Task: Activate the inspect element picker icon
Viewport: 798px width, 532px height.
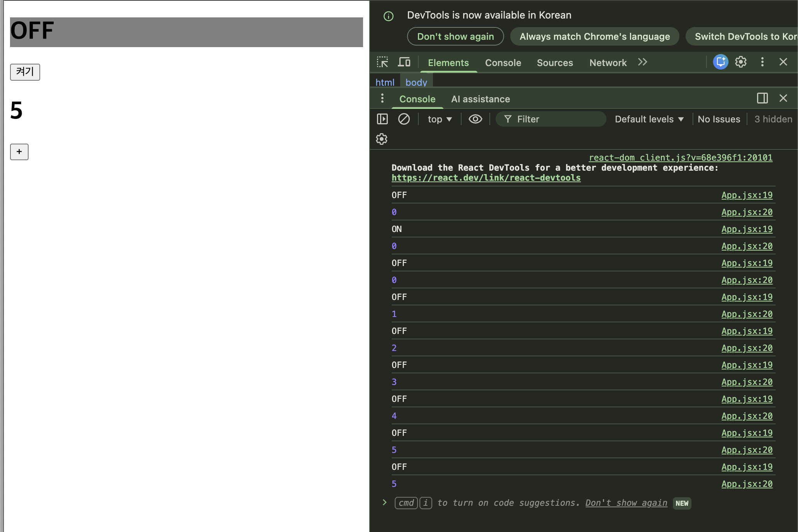Action: [x=382, y=62]
